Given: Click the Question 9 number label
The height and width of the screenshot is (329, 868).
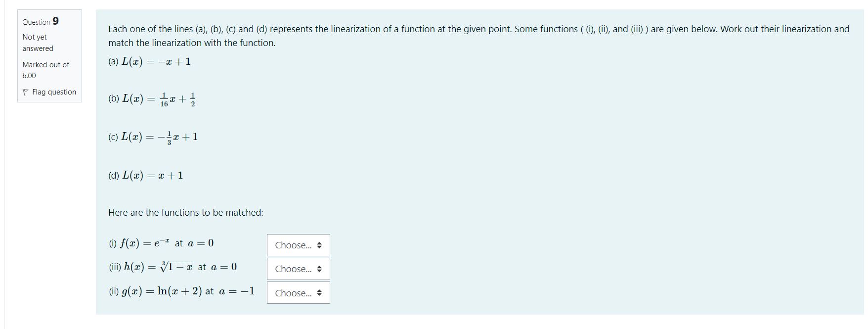Looking at the screenshot, I should coord(40,21).
